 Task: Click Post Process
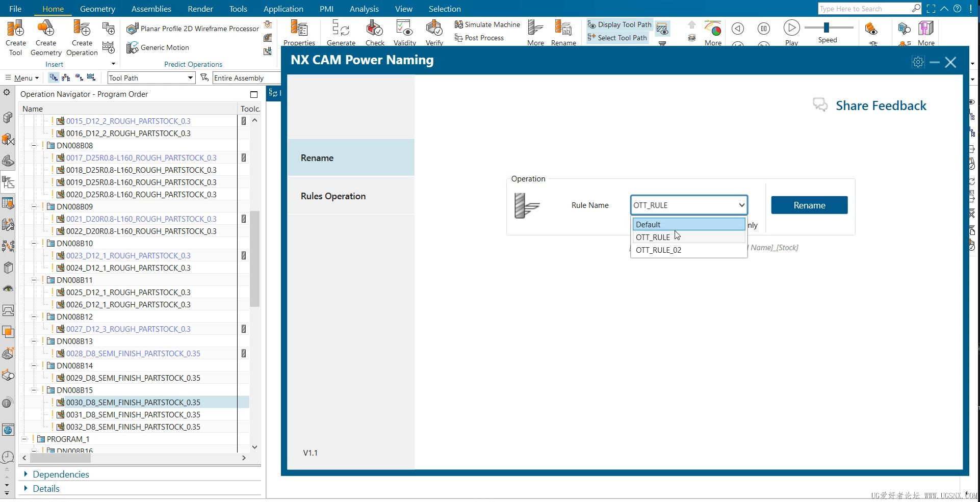coord(479,38)
